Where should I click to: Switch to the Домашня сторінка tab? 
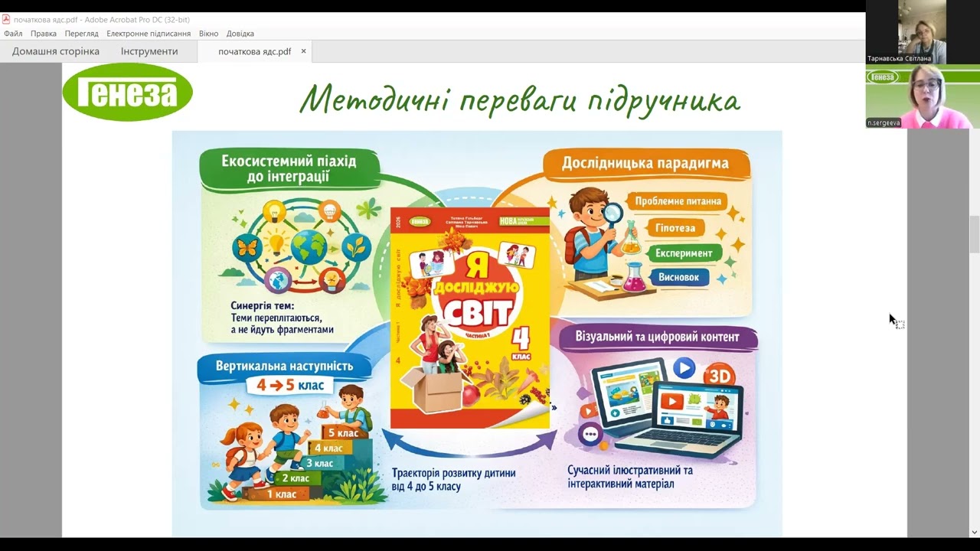pyautogui.click(x=56, y=51)
